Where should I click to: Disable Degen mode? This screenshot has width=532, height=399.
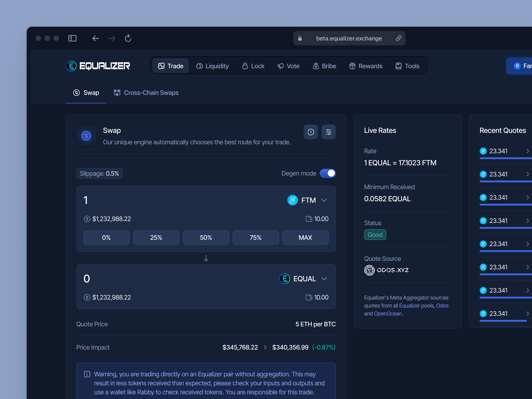tap(328, 173)
